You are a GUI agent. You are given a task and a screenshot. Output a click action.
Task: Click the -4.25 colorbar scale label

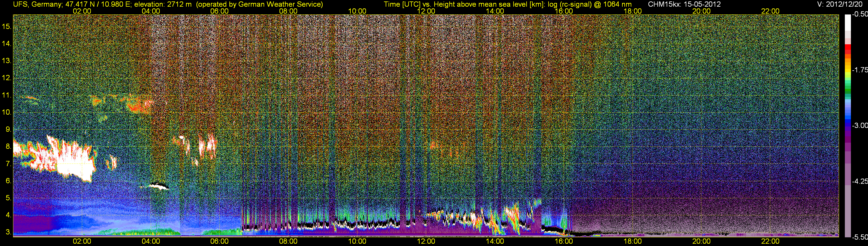860,181
